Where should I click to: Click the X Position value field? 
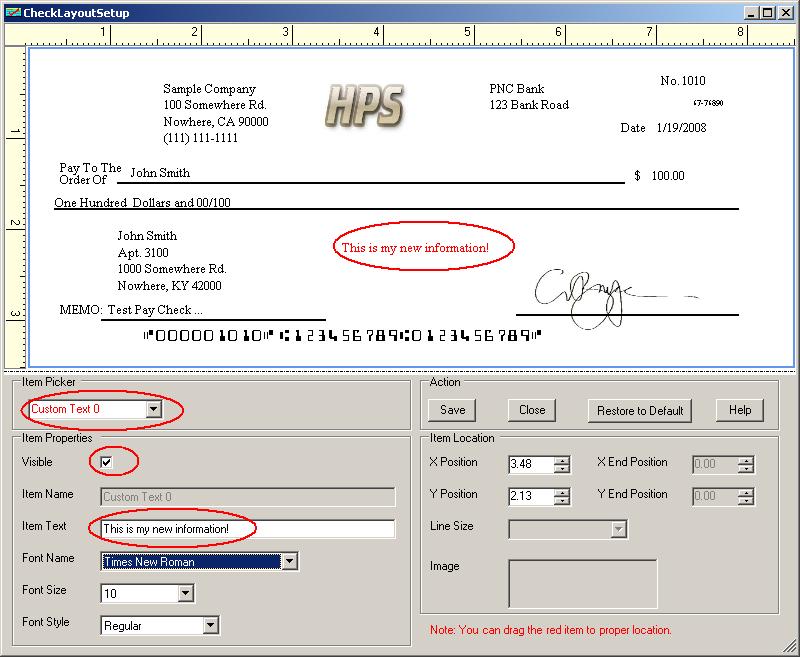[530, 464]
